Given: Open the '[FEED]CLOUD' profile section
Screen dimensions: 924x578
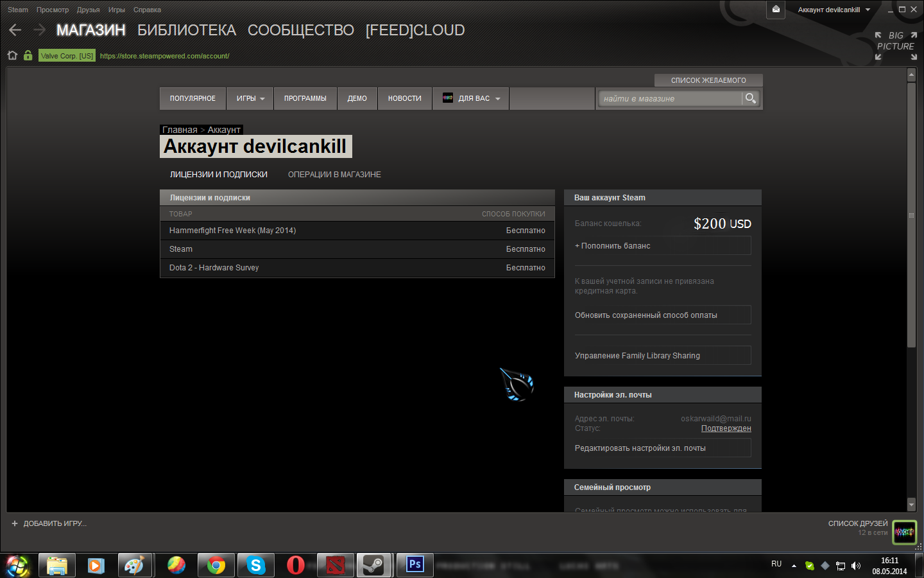Looking at the screenshot, I should (x=415, y=30).
